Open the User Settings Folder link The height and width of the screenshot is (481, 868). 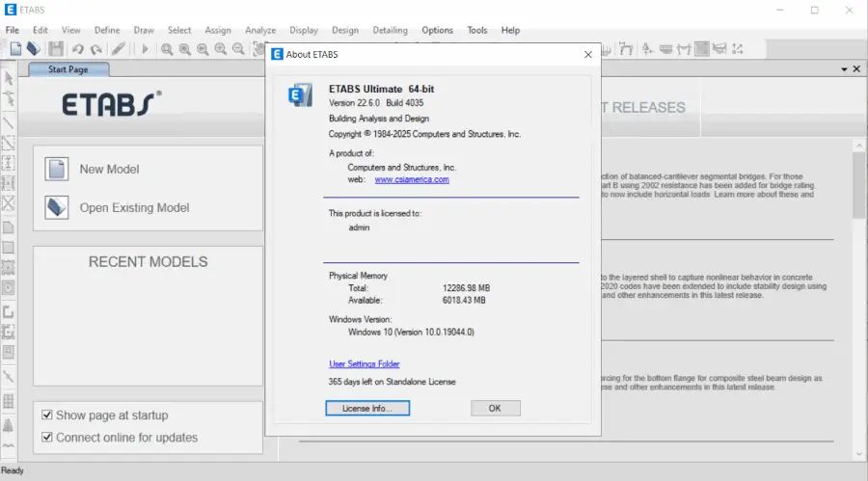point(364,363)
